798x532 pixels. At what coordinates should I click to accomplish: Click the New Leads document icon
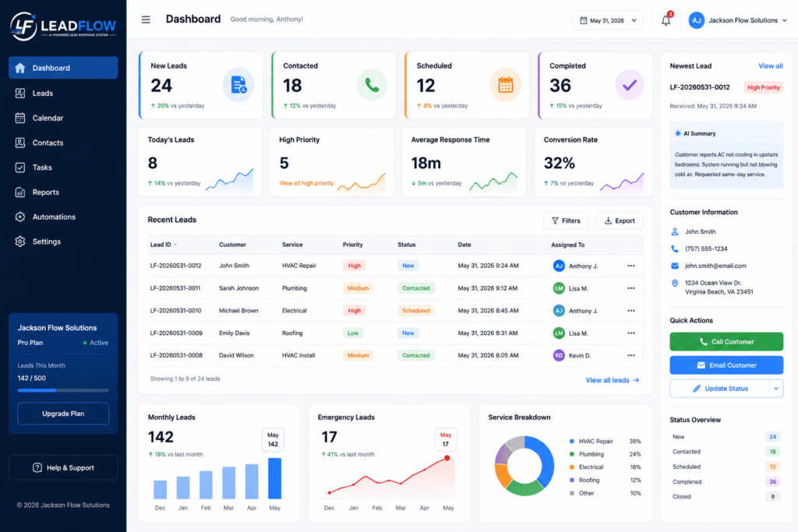(x=238, y=85)
